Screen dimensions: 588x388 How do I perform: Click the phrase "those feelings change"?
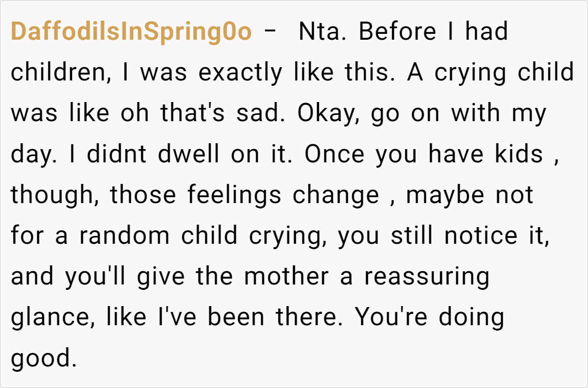click(245, 195)
